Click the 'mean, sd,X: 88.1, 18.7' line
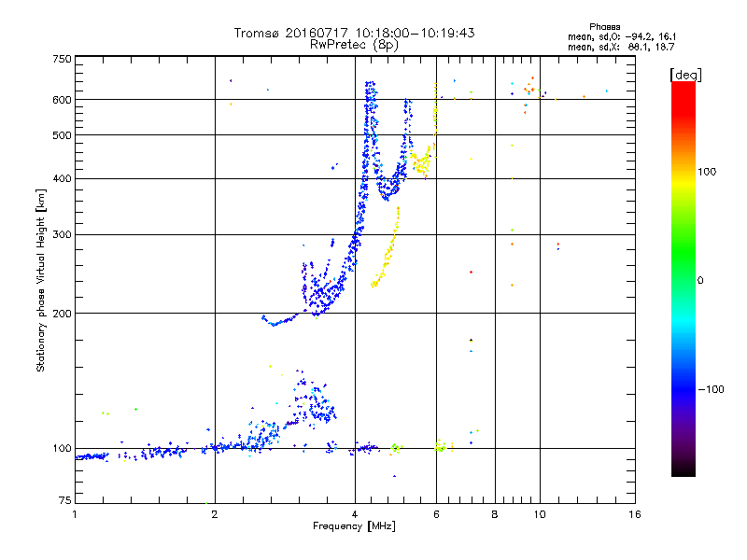The image size is (747, 560). pyautogui.click(x=621, y=47)
